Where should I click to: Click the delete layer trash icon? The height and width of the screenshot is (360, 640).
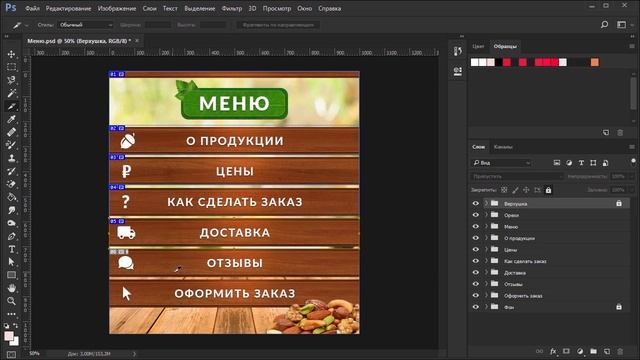click(620, 351)
